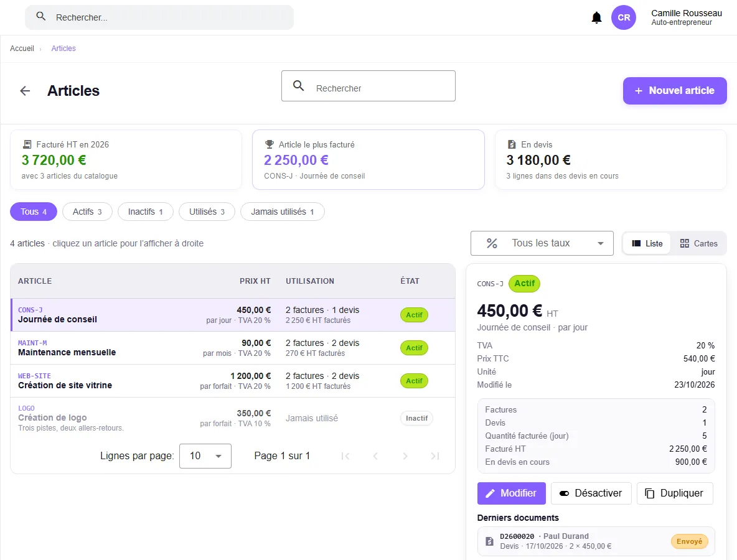Go back using the arrow beside Articles
The width and height of the screenshot is (737, 560).
[25, 91]
